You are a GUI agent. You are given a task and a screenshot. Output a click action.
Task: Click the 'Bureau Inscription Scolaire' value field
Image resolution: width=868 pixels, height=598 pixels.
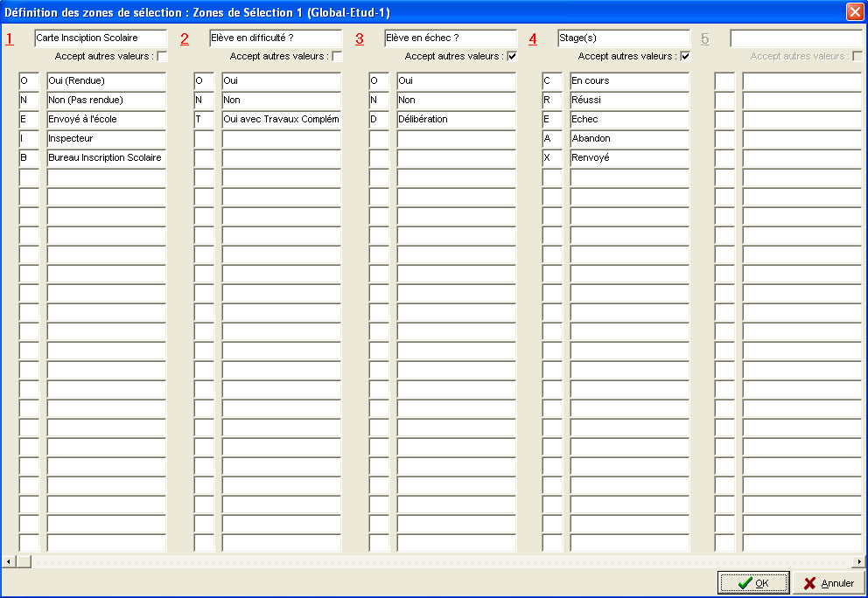tap(106, 158)
